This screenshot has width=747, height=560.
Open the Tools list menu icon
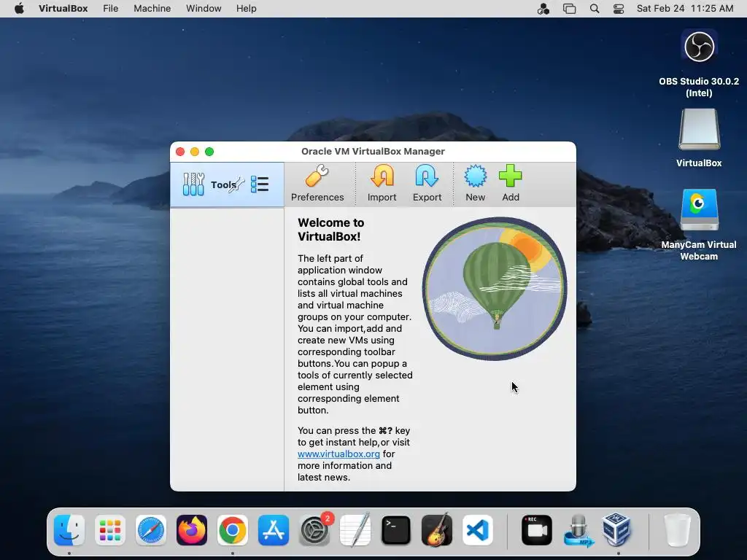(x=260, y=184)
